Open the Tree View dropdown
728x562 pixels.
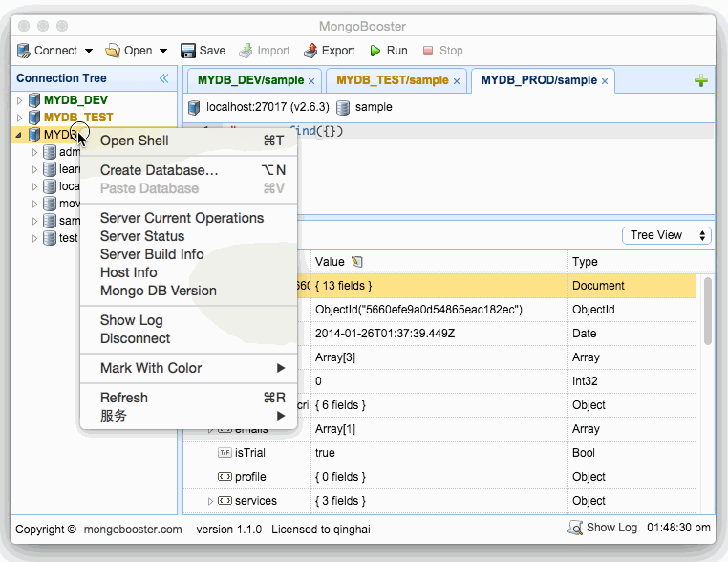[666, 235]
